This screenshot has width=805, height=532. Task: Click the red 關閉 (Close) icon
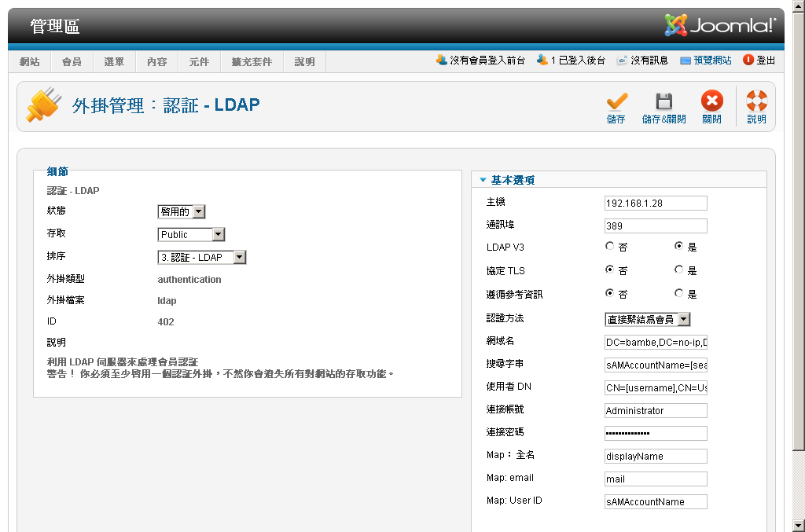click(x=711, y=101)
